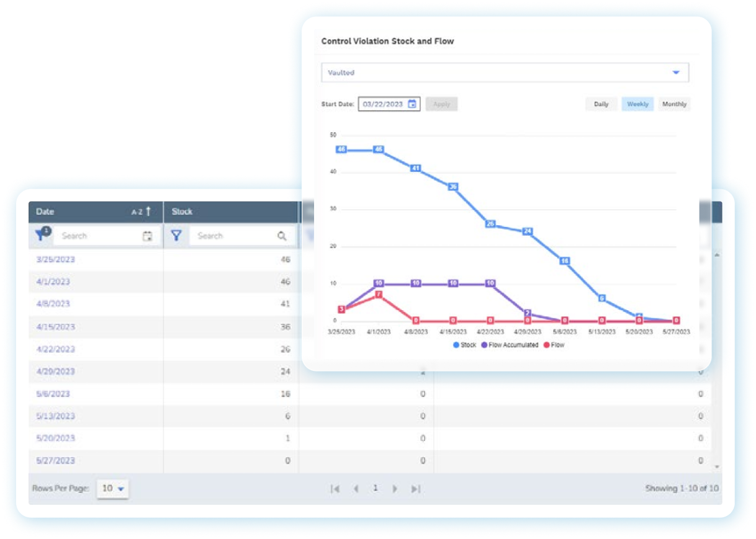Go to the next table page
This screenshot has width=756, height=539.
tap(395, 489)
